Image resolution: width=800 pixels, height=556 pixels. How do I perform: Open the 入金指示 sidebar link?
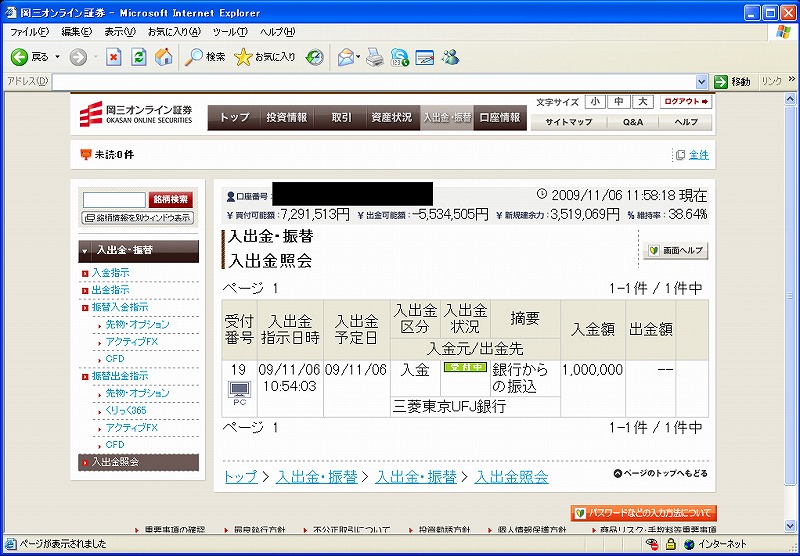[x=110, y=272]
